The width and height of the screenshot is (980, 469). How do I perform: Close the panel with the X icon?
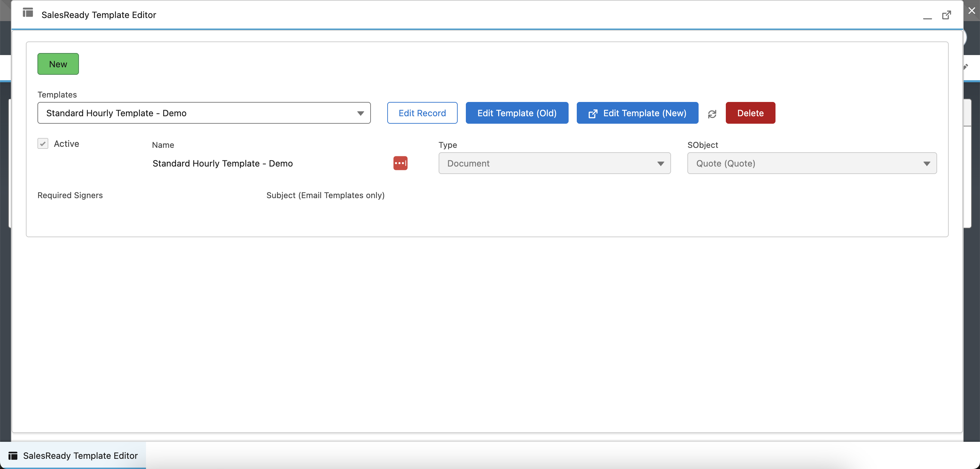pos(971,10)
